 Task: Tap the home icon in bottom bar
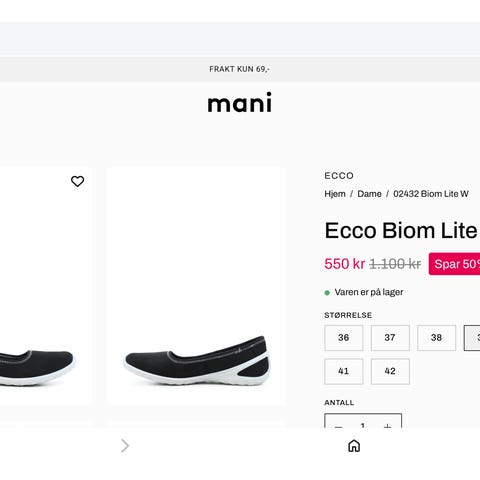[x=354, y=446]
